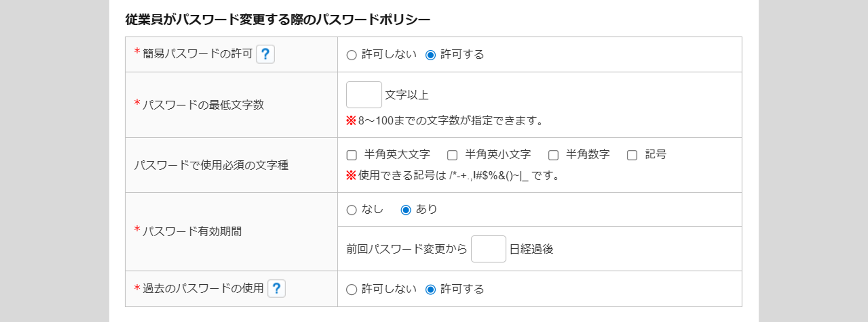This screenshot has height=322, width=868.
Task: Click the 記号 label text
Action: [x=655, y=154]
